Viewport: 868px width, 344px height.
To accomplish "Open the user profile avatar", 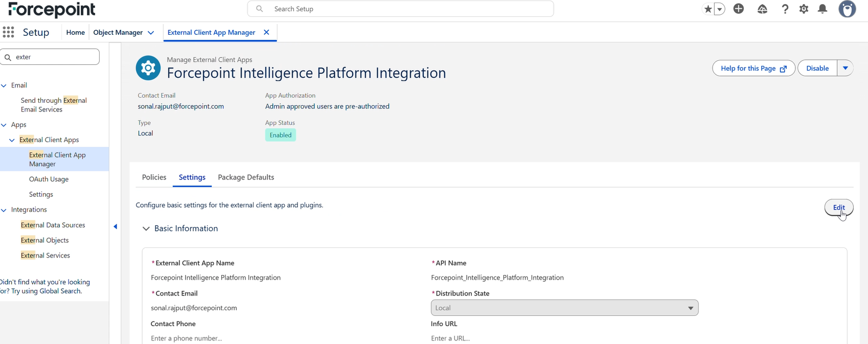I will coord(847,9).
